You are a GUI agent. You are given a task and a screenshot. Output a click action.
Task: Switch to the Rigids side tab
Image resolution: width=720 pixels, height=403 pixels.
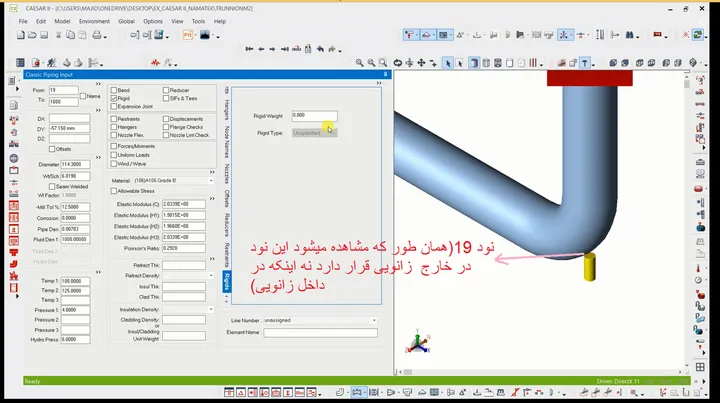click(226, 281)
